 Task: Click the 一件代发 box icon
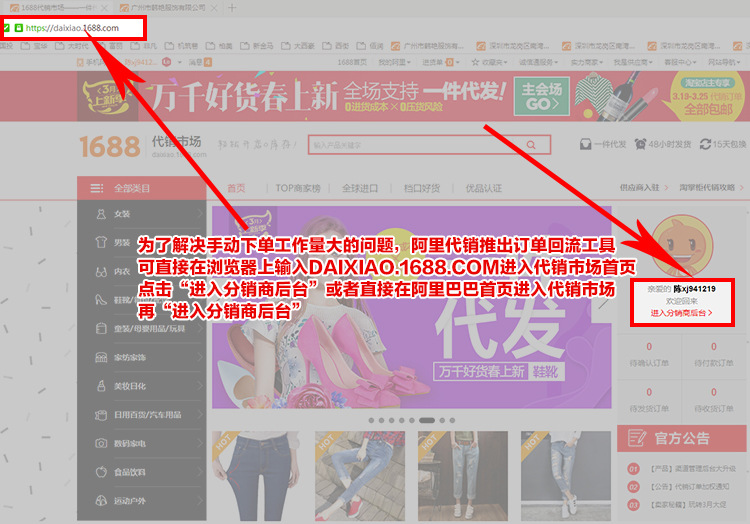(x=585, y=144)
